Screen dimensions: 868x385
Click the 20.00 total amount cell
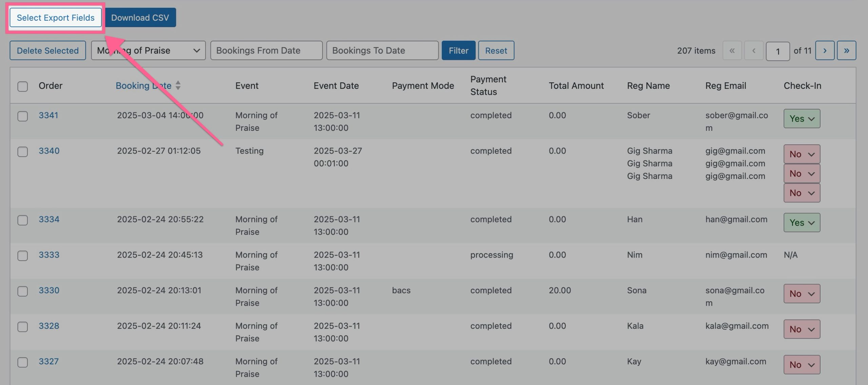click(560, 290)
